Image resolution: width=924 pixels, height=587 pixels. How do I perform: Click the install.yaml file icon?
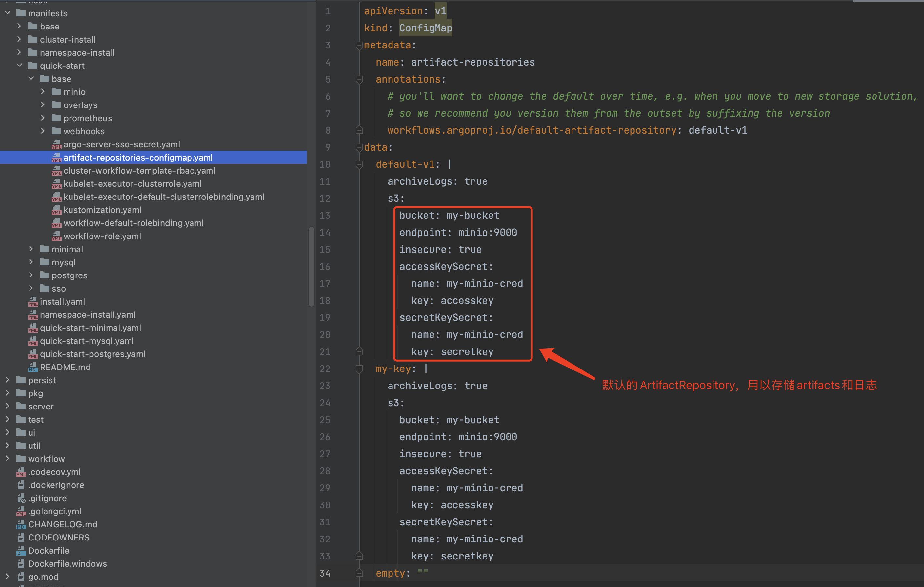click(32, 302)
